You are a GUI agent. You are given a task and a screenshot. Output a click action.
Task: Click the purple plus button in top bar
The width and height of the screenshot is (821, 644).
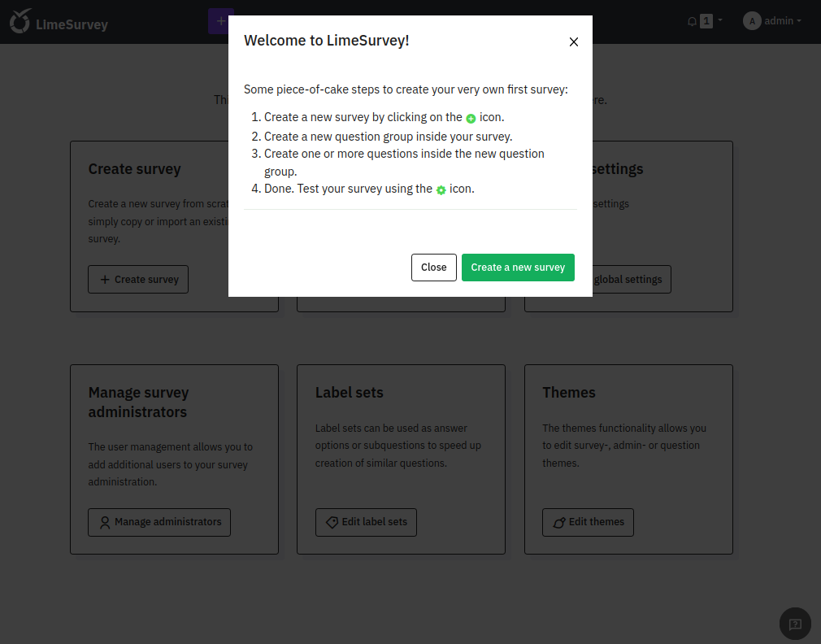pyautogui.click(x=220, y=21)
